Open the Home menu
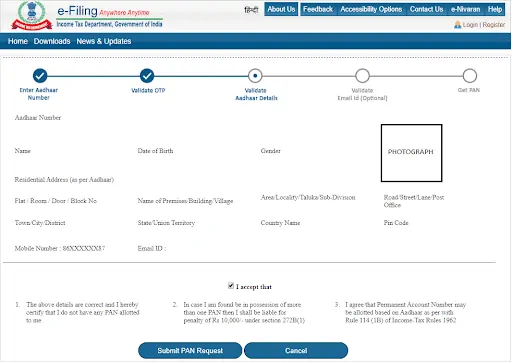 (x=18, y=41)
